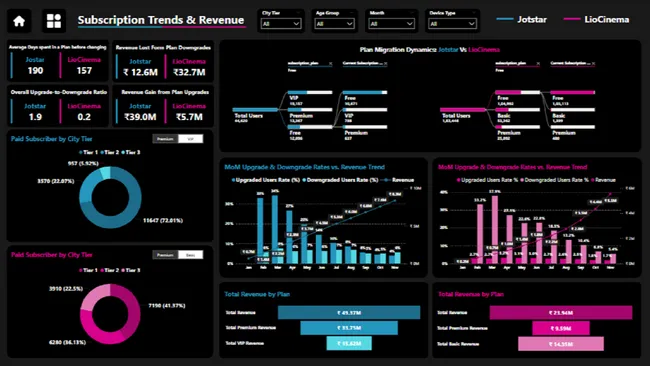Click Tier 1 legend in Jotstar donut
The height and width of the screenshot is (366, 650).
click(x=89, y=152)
